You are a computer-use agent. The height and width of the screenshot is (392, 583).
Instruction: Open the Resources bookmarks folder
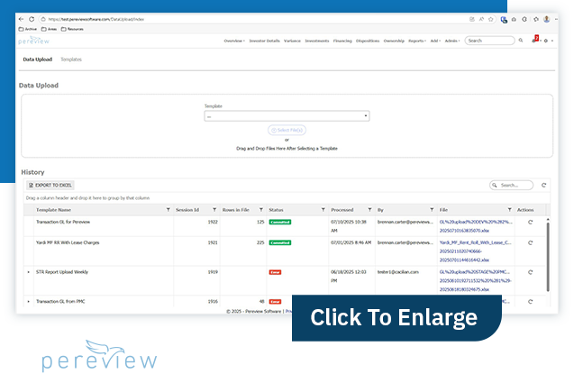(72, 29)
